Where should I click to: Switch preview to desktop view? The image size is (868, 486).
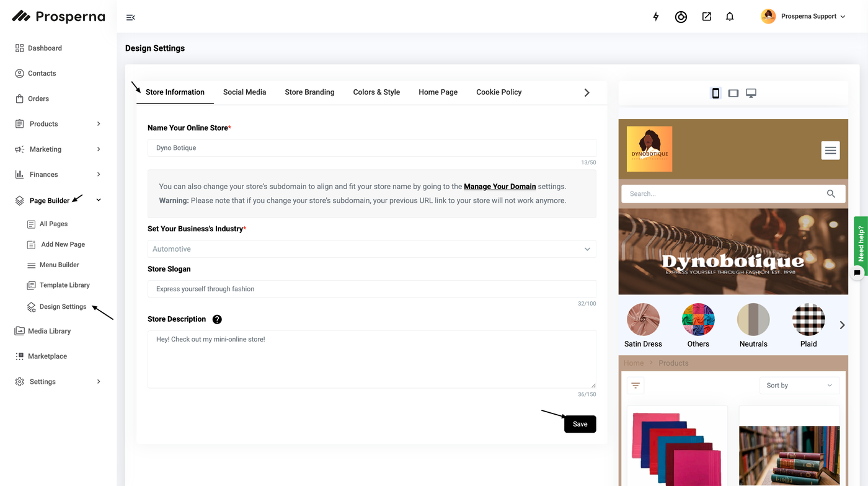pyautogui.click(x=751, y=93)
